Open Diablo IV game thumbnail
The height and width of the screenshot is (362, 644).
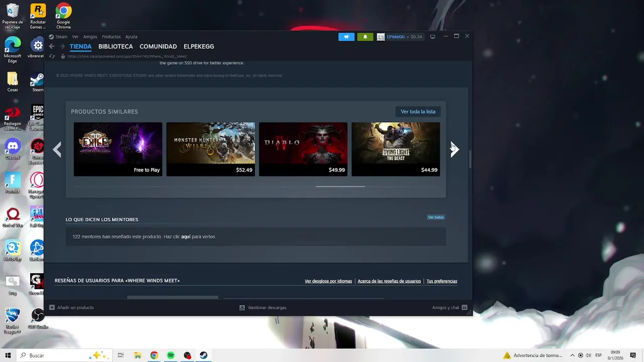(303, 149)
